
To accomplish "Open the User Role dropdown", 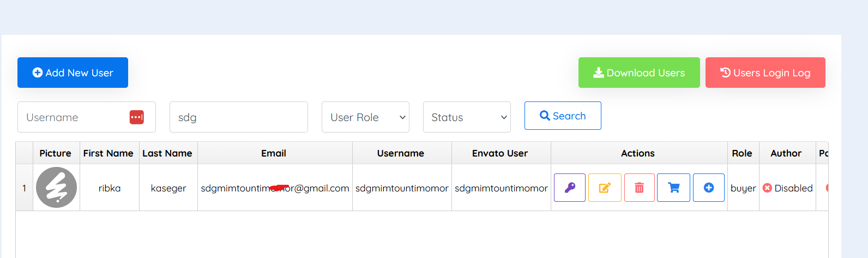I will coord(365,117).
